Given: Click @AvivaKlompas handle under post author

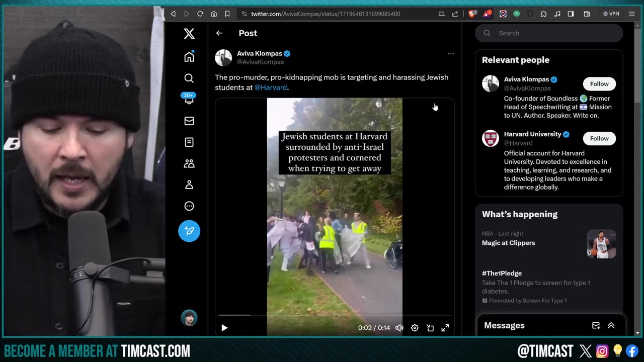Looking at the screenshot, I should (261, 62).
